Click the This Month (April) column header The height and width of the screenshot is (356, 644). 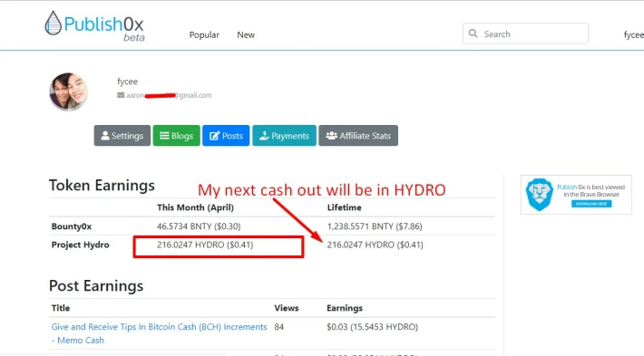[x=195, y=207]
